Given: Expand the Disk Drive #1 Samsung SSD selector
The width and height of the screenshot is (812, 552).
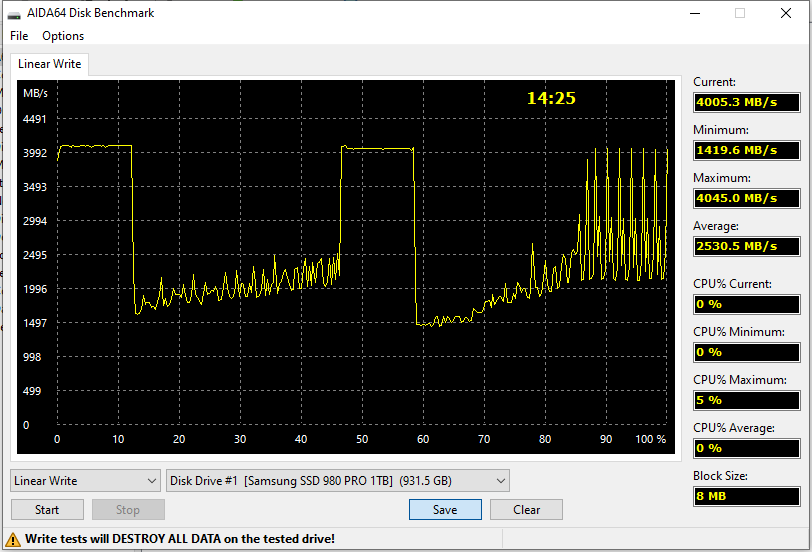Looking at the screenshot, I should (x=338, y=481).
